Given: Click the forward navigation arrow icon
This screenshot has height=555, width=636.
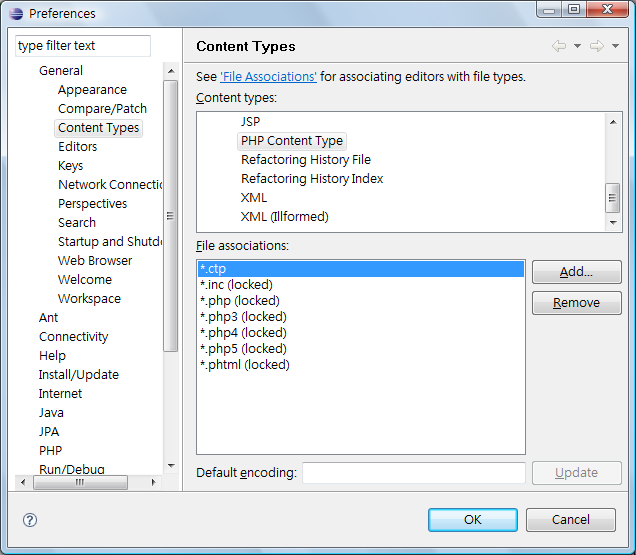Looking at the screenshot, I should click(596, 47).
